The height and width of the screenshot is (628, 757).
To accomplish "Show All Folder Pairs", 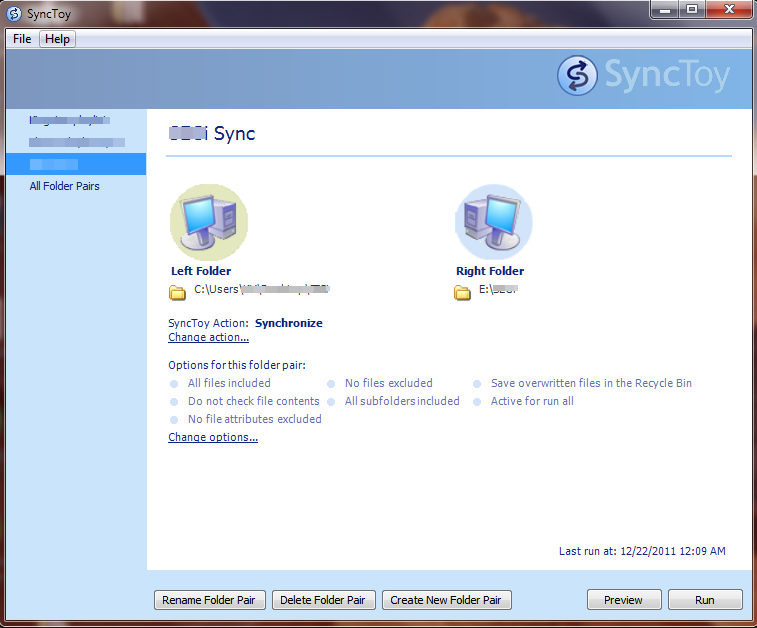I will (64, 186).
